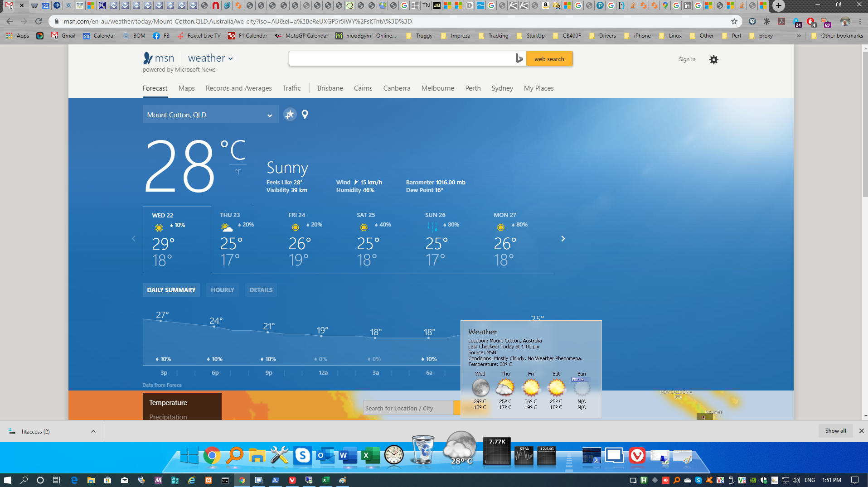Screen dimensions: 868x487
Task: Expand the Mount Cotton, QLD location dropdown
Action: coord(269,115)
